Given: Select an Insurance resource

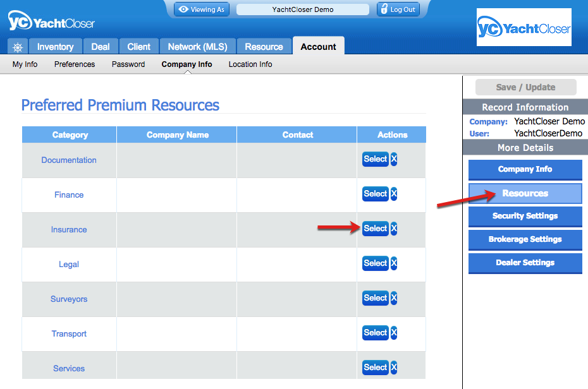Looking at the screenshot, I should click(x=376, y=229).
